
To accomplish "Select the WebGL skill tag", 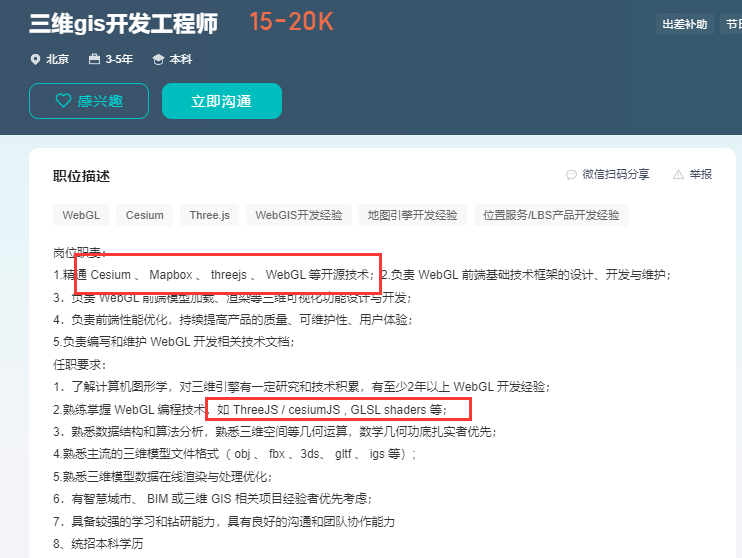I will (81, 215).
